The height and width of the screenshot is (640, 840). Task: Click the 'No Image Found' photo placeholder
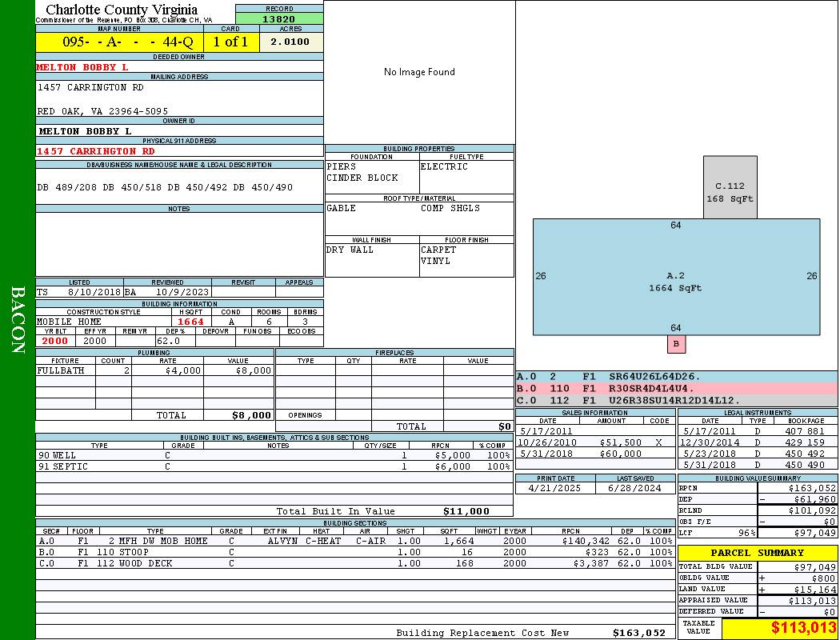point(419,72)
